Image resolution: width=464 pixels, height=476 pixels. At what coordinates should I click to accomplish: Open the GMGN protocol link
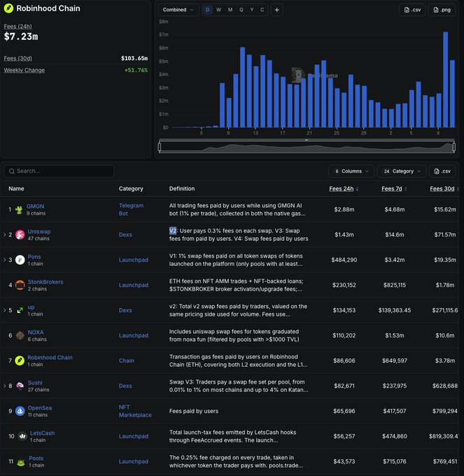point(35,206)
